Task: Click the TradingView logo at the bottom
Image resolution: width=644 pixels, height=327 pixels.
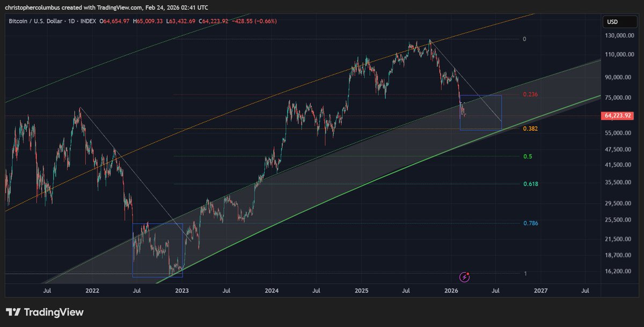Action: coord(45,312)
